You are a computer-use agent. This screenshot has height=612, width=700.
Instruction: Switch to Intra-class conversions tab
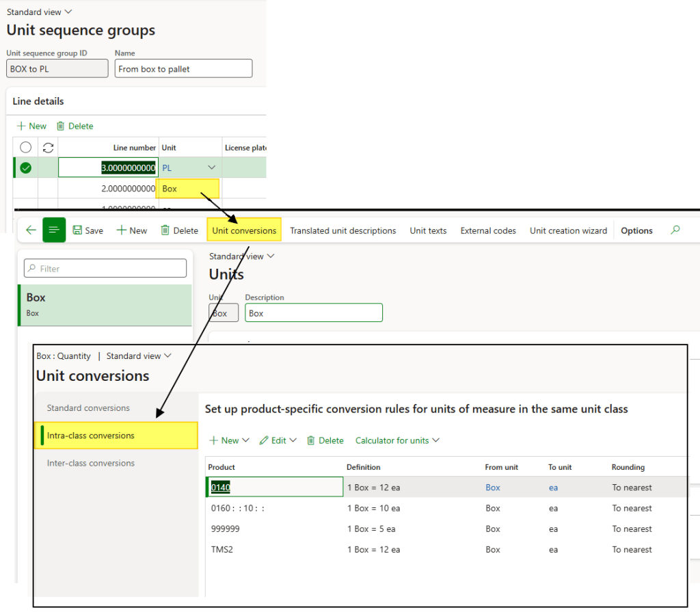pyautogui.click(x=90, y=436)
